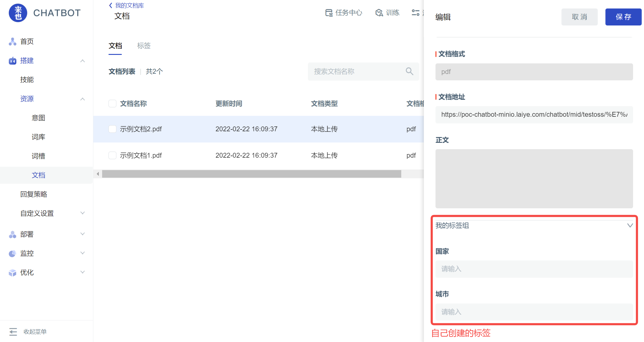Check the 示例文档1.pdf row checkbox
This screenshot has height=342, width=644.
tap(112, 156)
